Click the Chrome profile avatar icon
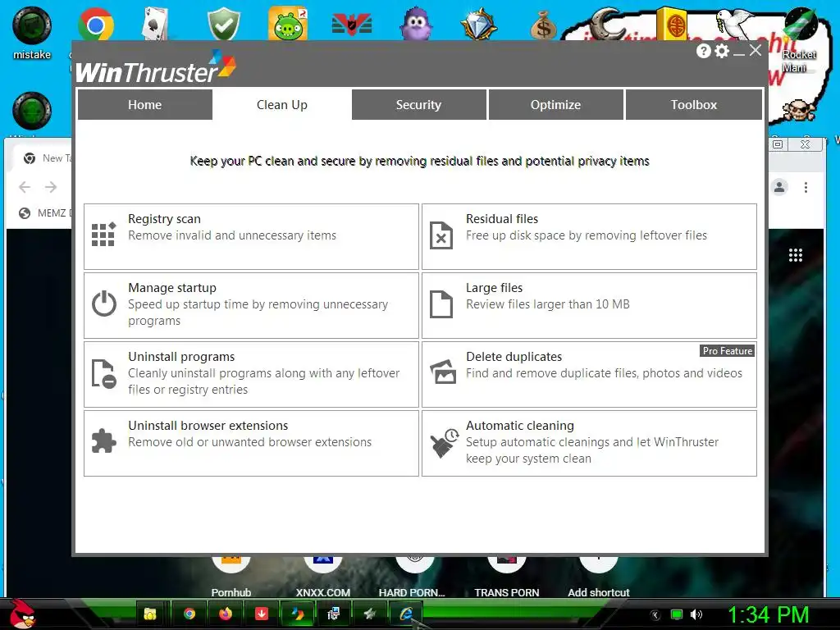The image size is (840, 630). coord(779,187)
